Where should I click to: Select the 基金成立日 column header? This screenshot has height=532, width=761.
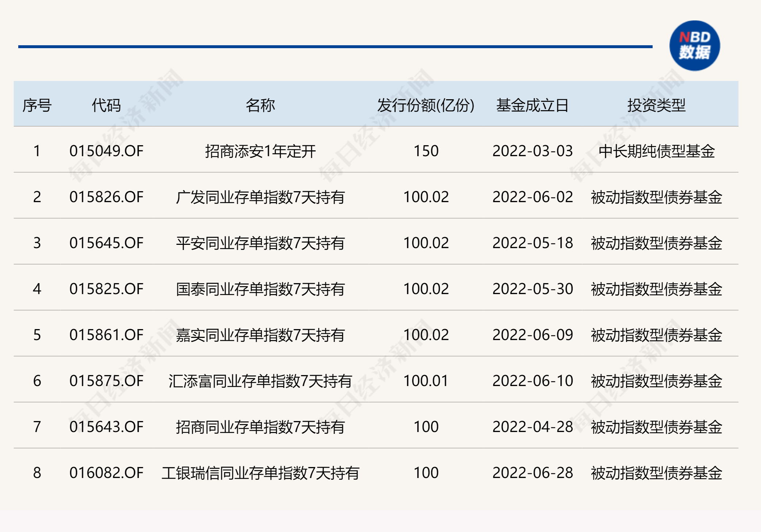point(532,105)
